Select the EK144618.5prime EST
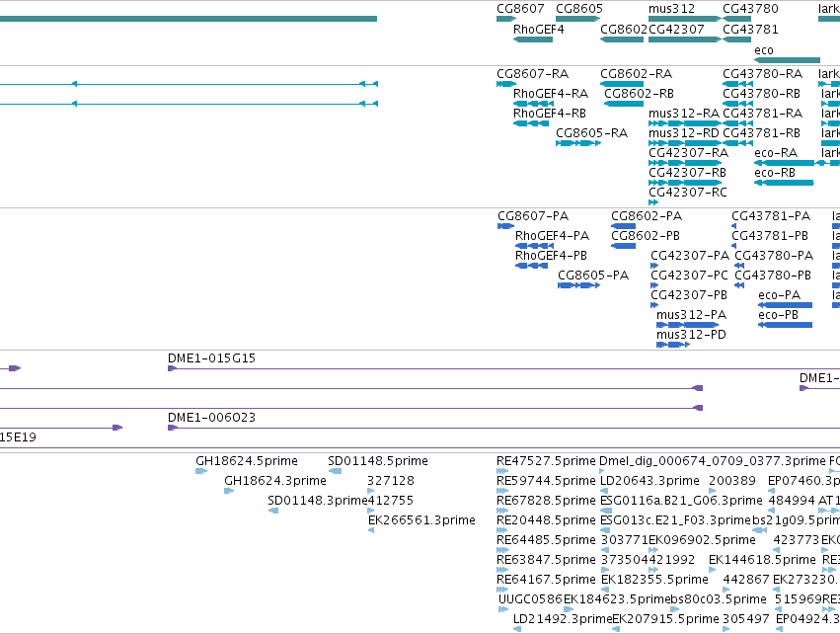This screenshot has height=634, width=840. (712, 570)
